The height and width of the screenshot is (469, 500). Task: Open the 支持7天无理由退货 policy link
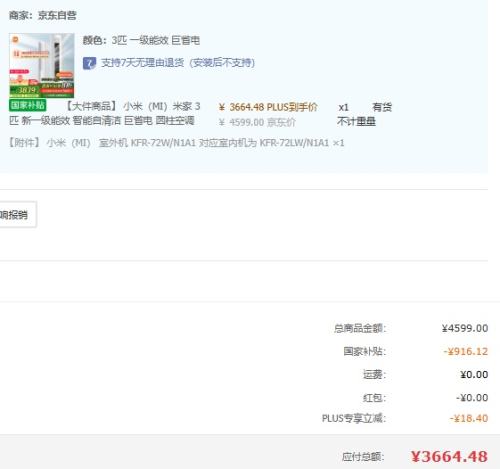(178, 63)
